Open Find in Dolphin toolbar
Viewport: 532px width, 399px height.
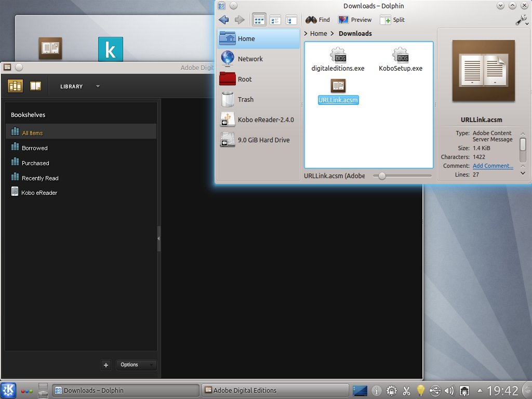[318, 20]
